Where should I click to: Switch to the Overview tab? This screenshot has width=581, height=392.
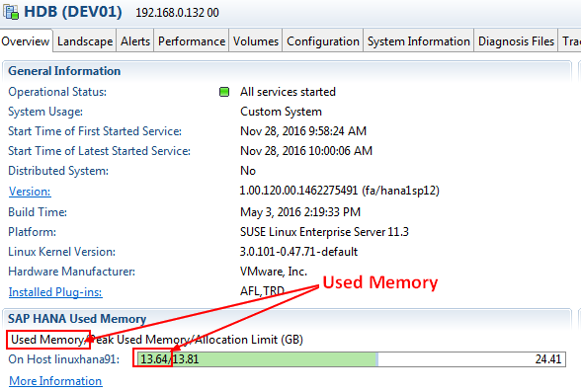[x=26, y=41]
